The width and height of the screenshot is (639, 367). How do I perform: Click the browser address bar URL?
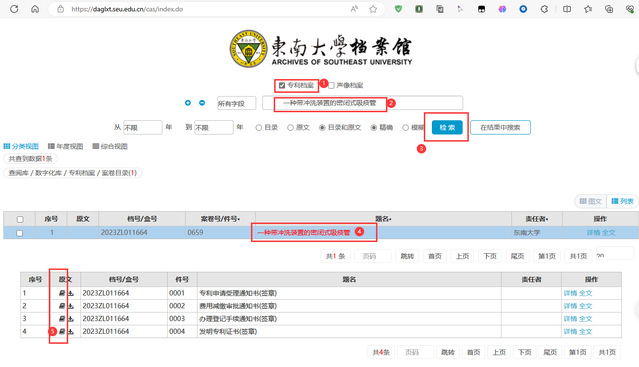tap(127, 9)
